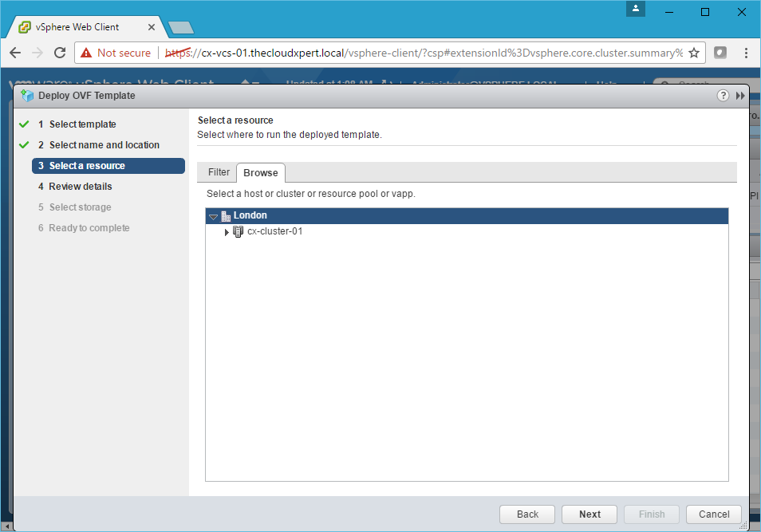The height and width of the screenshot is (532, 761).
Task: Cancel the OVF deployment
Action: tap(714, 514)
